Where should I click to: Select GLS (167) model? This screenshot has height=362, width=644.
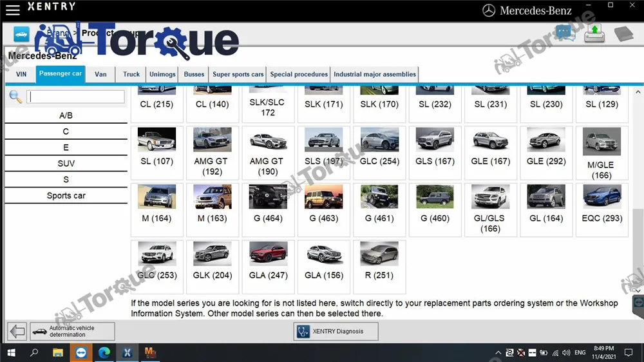pyautogui.click(x=435, y=153)
